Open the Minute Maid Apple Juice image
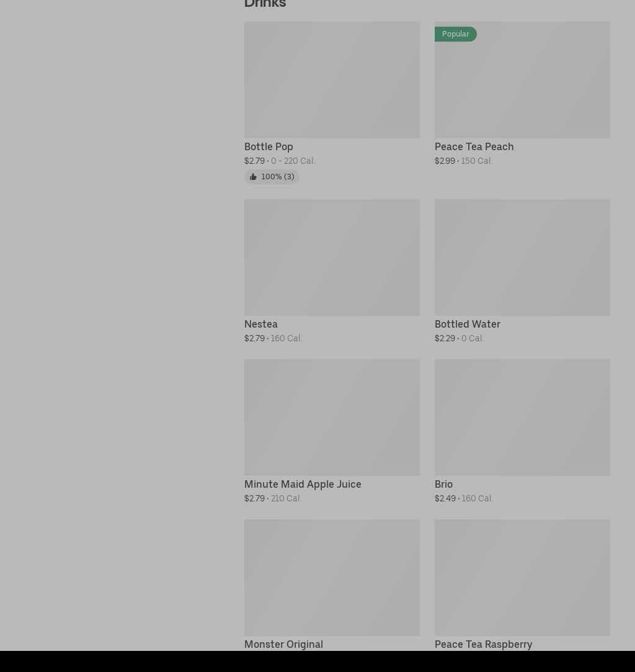This screenshot has width=635, height=672. click(x=332, y=417)
